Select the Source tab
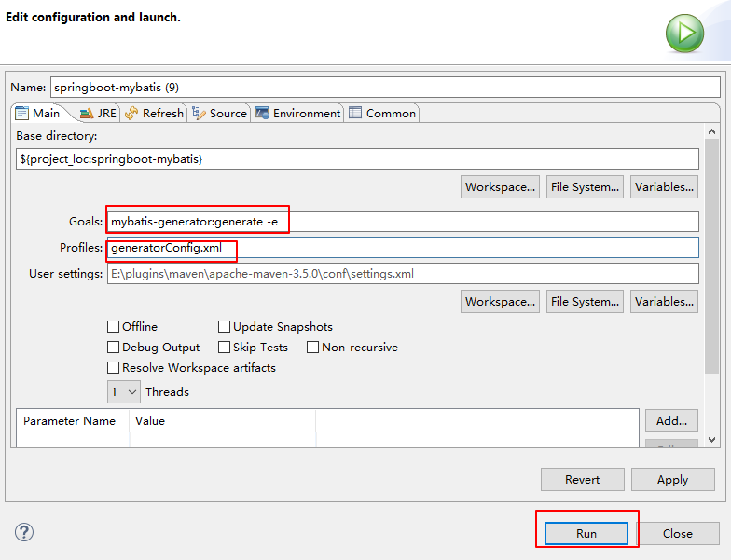Image resolution: width=731 pixels, height=560 pixels. tap(219, 113)
